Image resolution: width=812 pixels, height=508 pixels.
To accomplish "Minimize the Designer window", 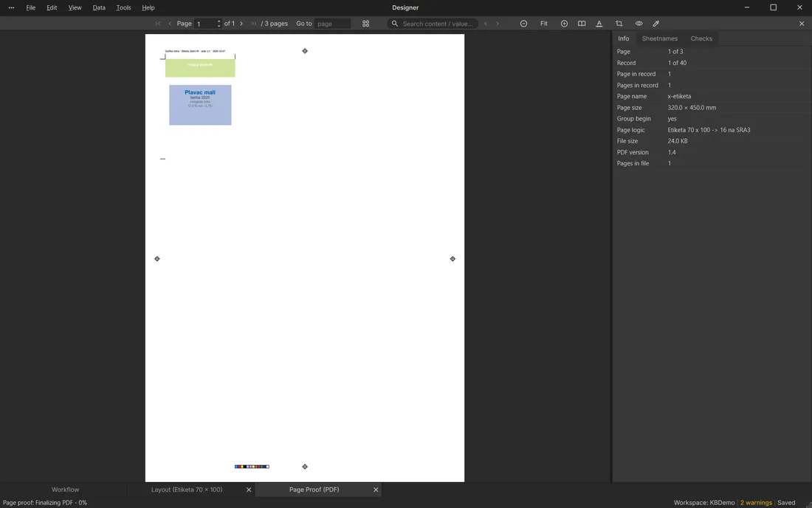I will pos(747,7).
